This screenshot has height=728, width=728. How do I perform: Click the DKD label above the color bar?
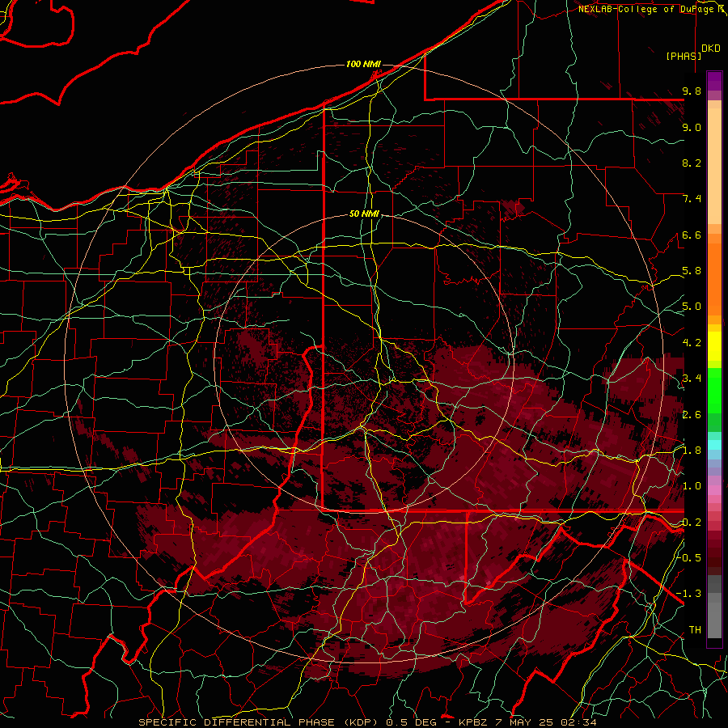click(x=711, y=48)
